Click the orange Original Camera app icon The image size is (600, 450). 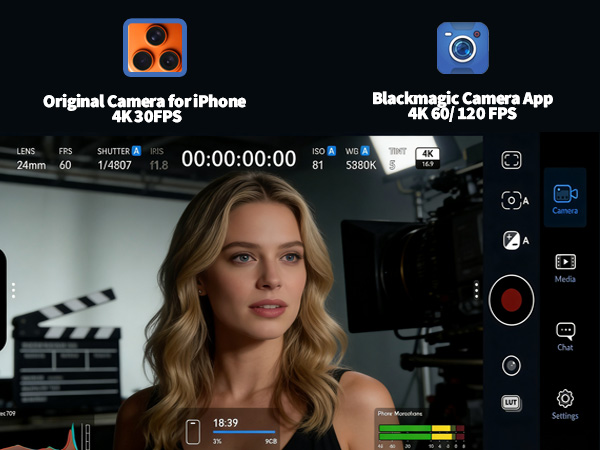point(155,47)
